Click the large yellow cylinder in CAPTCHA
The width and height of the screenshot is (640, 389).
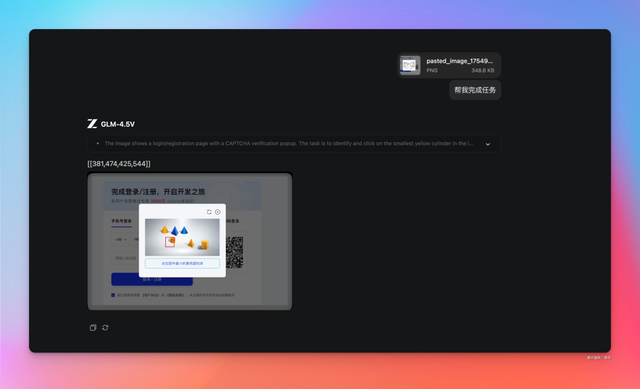tap(205, 245)
